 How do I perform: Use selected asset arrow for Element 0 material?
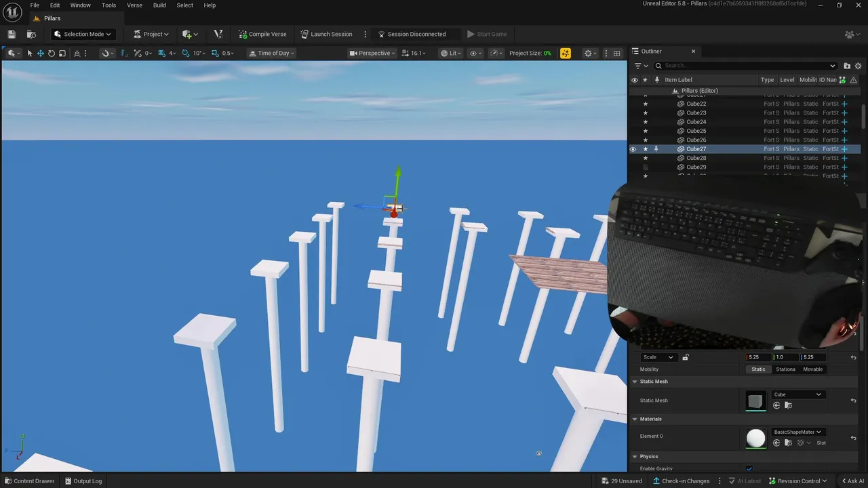[x=776, y=443]
